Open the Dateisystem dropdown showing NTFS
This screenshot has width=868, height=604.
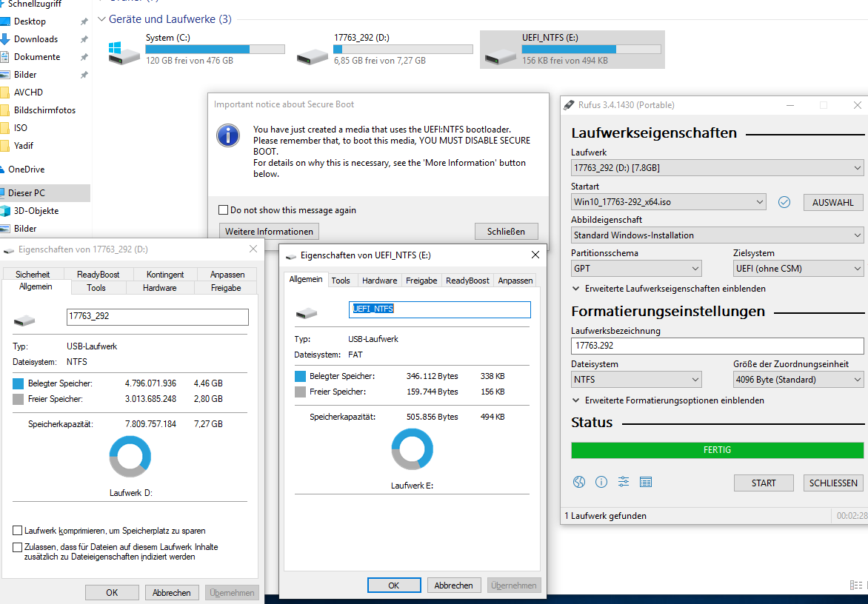(635, 379)
